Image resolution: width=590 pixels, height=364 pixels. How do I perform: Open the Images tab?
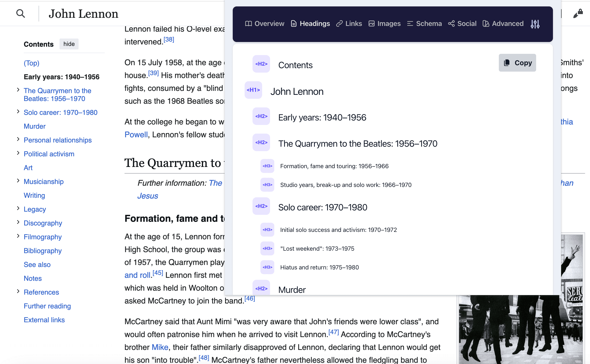coord(384,24)
